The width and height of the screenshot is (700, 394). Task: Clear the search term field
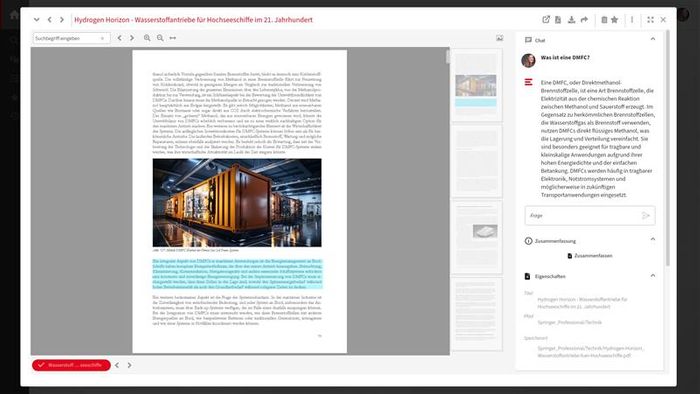click(x=103, y=38)
